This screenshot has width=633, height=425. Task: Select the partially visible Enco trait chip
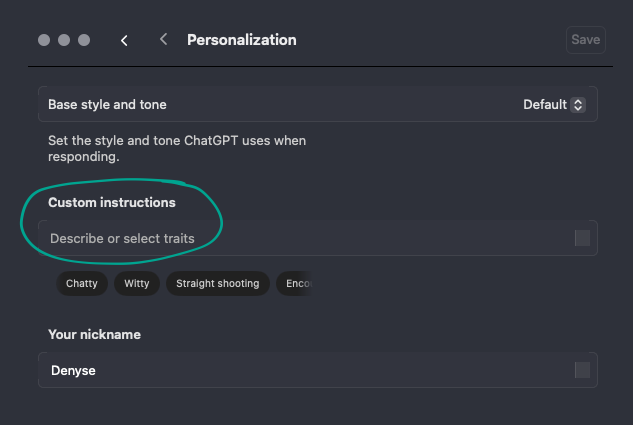pos(298,283)
